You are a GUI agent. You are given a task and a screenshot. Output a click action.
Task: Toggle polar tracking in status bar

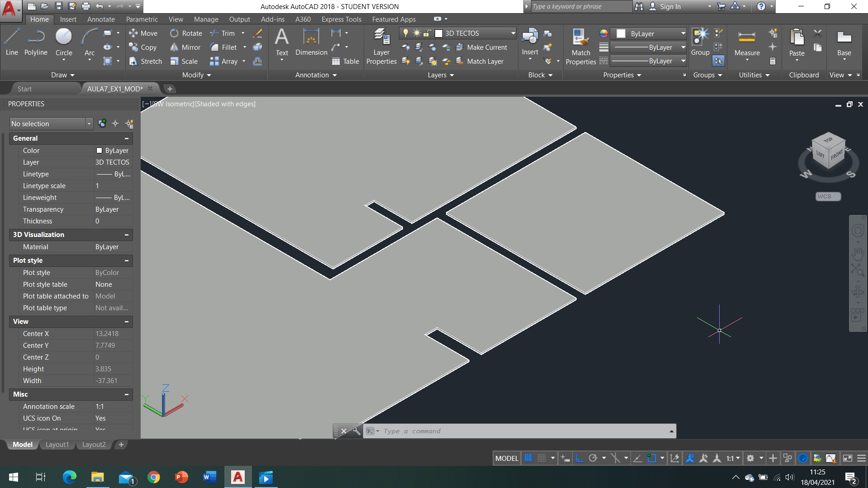[x=593, y=458]
